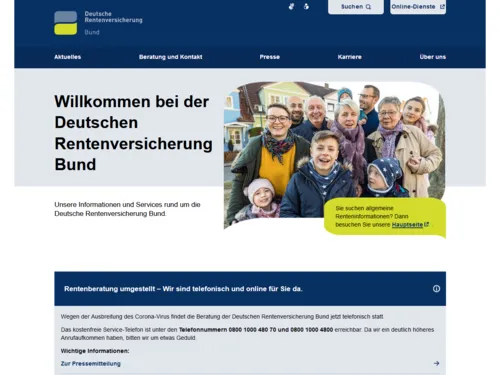Click the info icon in Rentenberatung banner
500x375 pixels.
[x=436, y=289]
